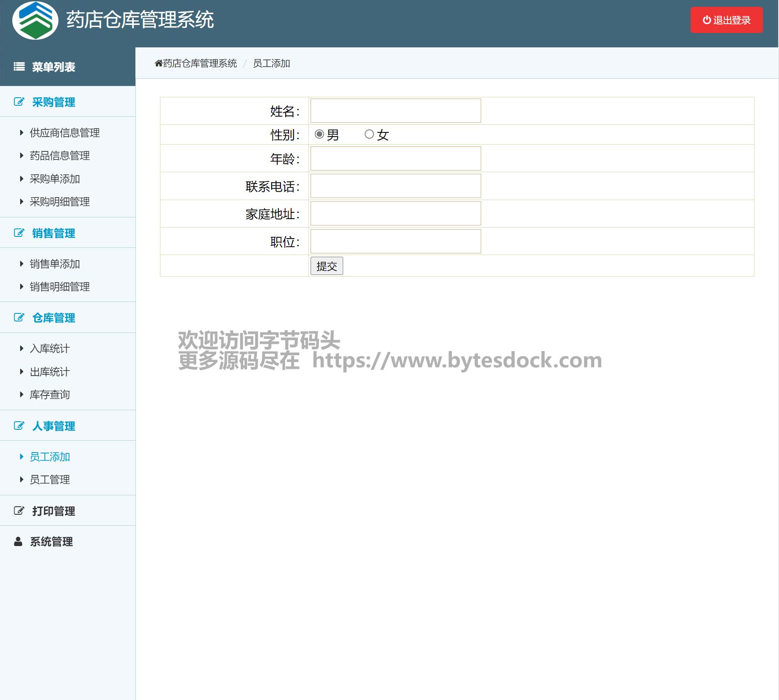Click the pharmacy system logo icon
This screenshot has width=779, height=700.
tap(35, 20)
